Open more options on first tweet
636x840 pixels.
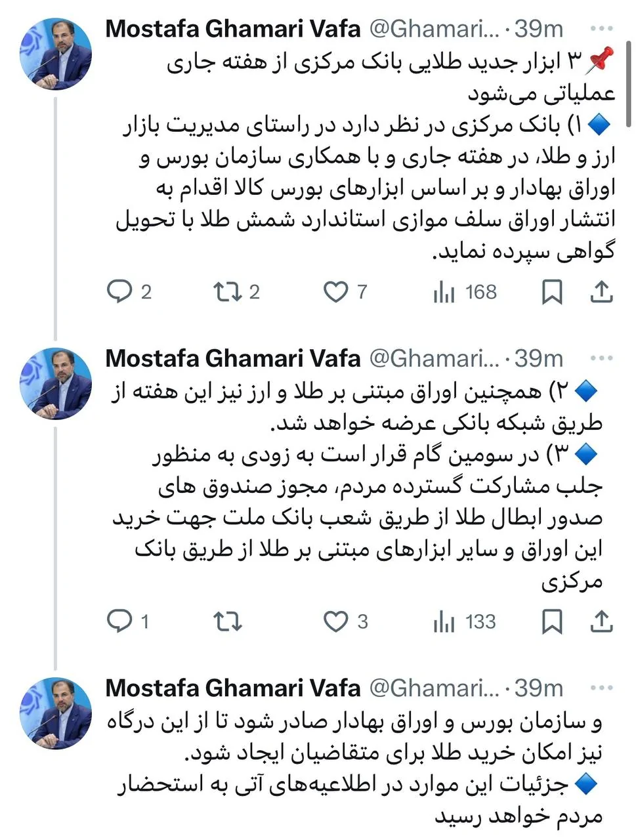[x=601, y=29]
